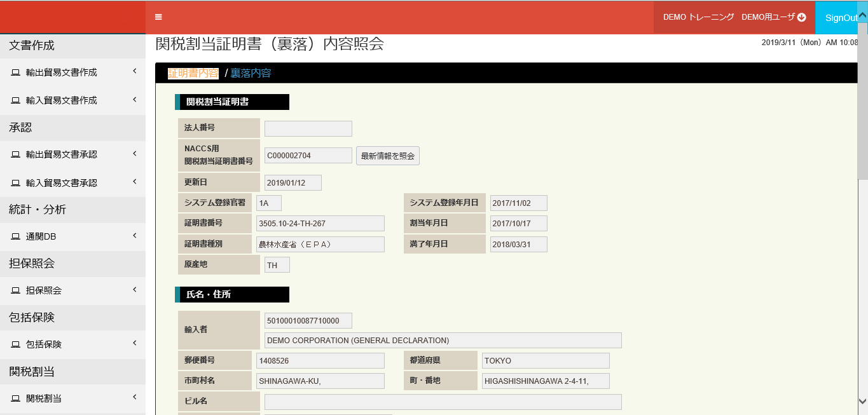
Task: Click laptop icon beside 輸出貿易文書作成
Action: pyautogui.click(x=15, y=73)
